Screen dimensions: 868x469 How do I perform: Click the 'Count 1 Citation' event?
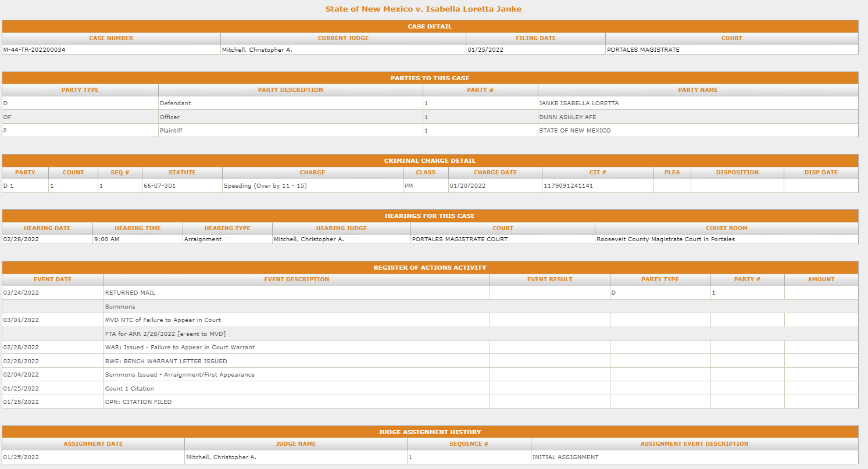point(130,389)
